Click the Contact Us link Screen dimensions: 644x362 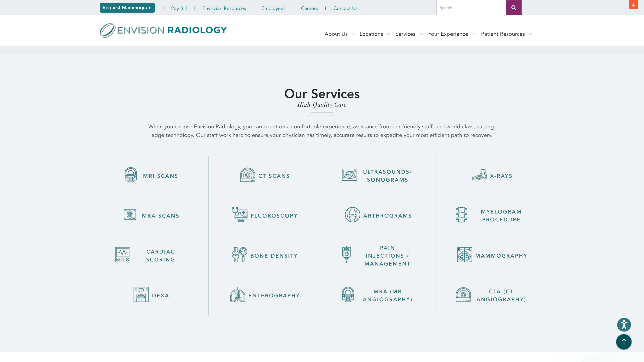click(345, 8)
